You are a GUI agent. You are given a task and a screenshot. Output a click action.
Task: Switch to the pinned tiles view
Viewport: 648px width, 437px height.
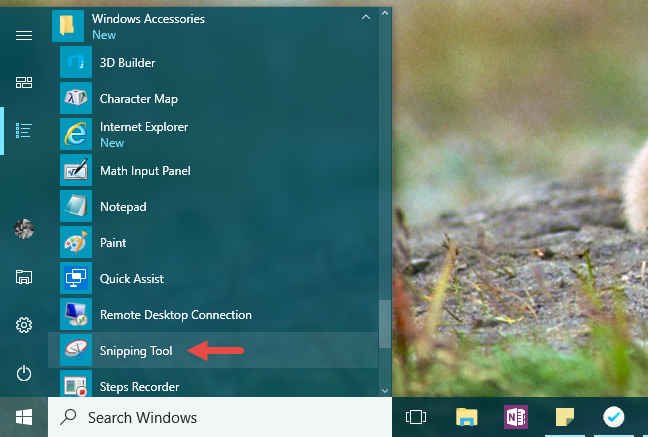24,83
